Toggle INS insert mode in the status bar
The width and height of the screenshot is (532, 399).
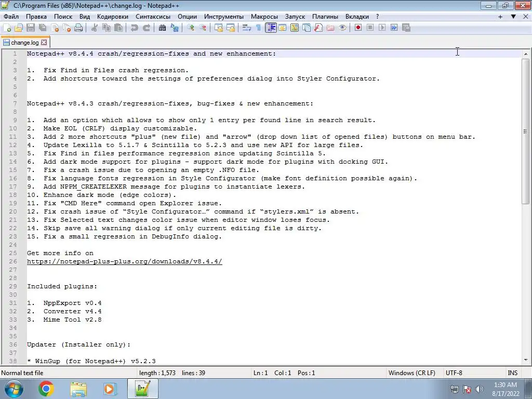[x=512, y=373]
